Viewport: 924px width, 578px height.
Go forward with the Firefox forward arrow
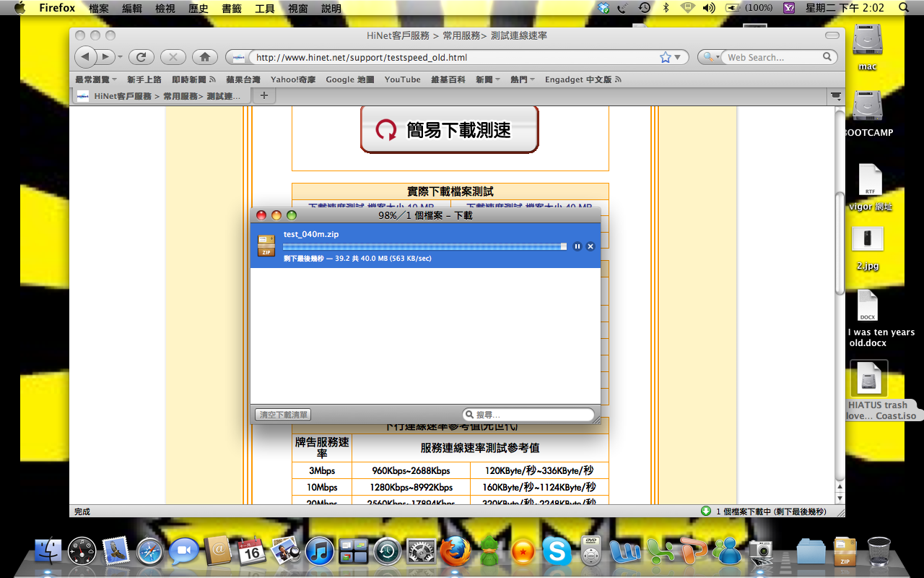[105, 57]
